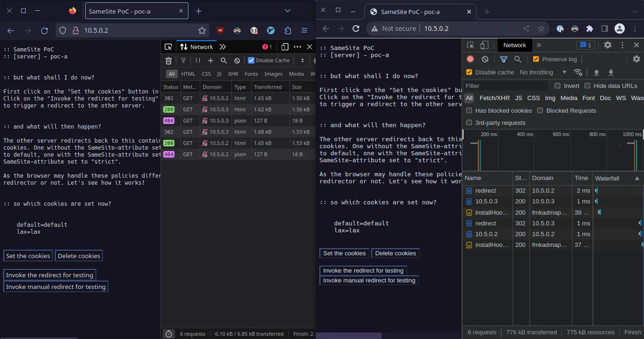
Task: Toggle Firefox Disable Cache checkbox
Action: click(251, 60)
